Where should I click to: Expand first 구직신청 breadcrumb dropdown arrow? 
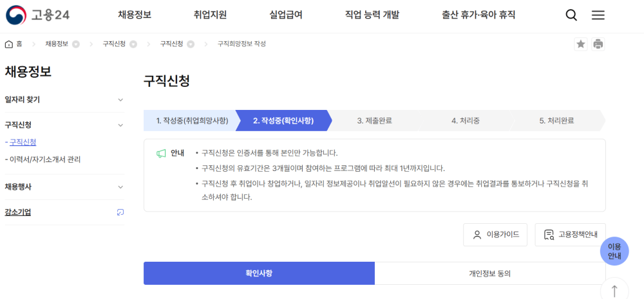[x=133, y=44]
